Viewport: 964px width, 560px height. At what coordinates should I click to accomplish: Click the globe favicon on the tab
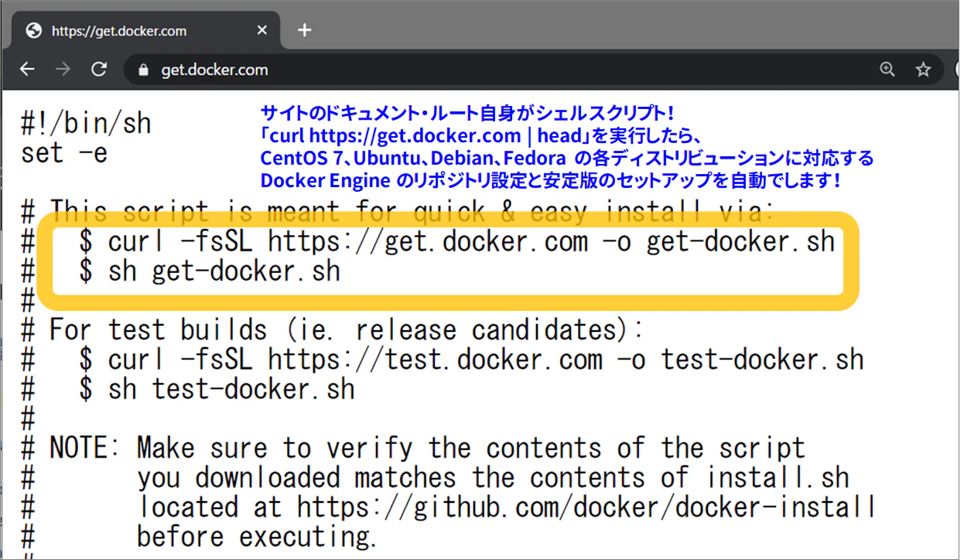tap(33, 31)
